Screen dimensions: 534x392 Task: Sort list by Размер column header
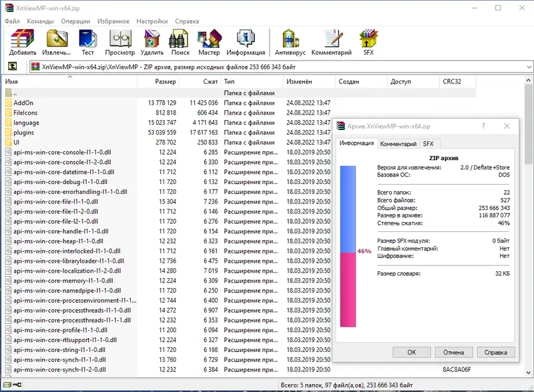(x=158, y=81)
